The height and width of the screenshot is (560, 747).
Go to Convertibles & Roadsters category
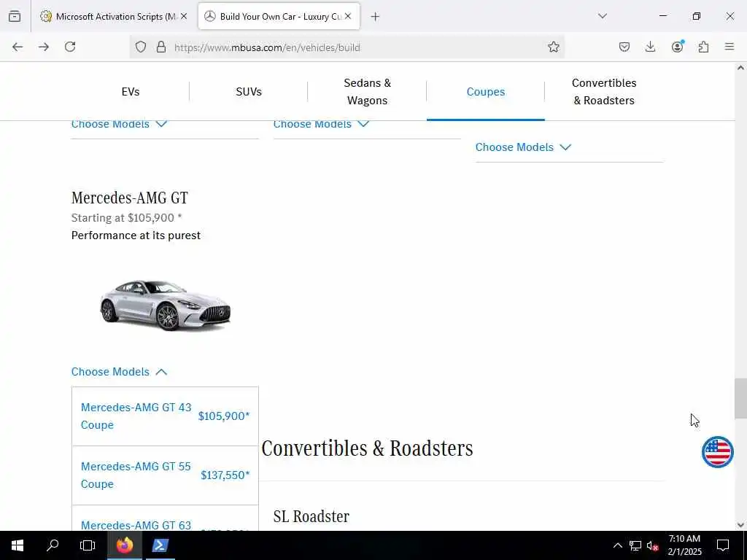[604, 91]
